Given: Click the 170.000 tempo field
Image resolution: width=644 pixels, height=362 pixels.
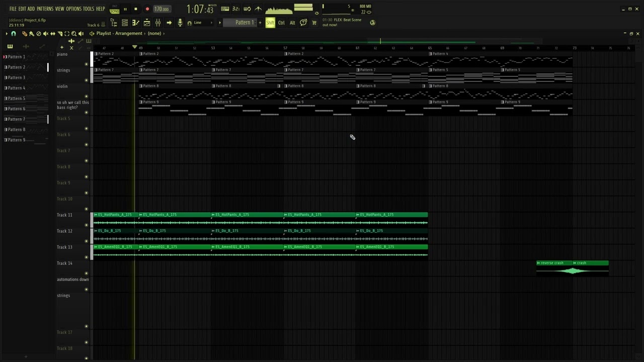Looking at the screenshot, I should coord(162,9).
